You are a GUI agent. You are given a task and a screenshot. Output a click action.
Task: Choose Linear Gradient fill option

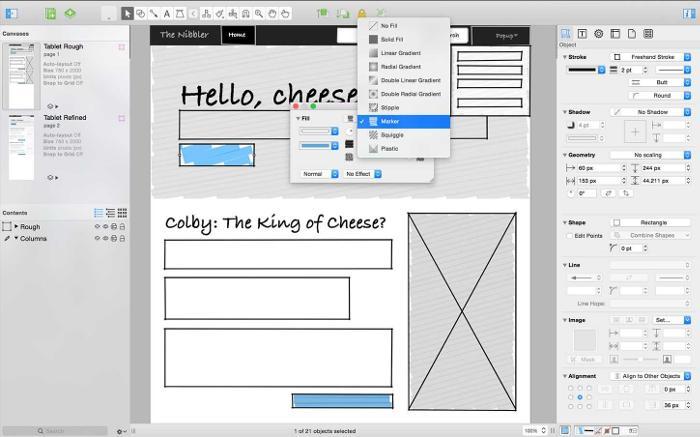tap(403, 53)
